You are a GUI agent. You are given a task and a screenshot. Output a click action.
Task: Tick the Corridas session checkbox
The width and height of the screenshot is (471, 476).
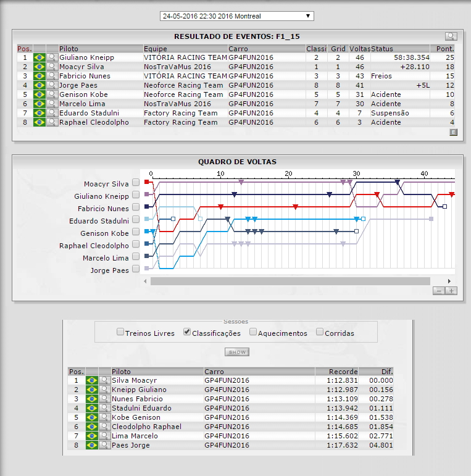pyautogui.click(x=320, y=332)
